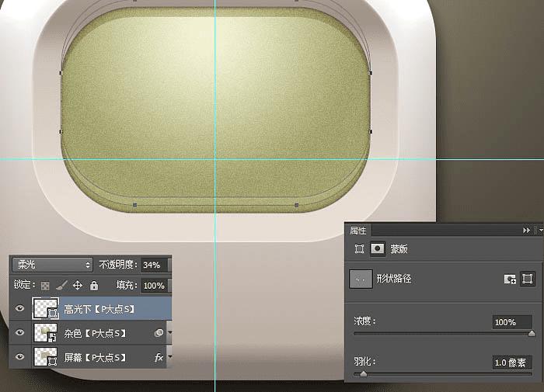Select the 屏幕【P大点S】 layer name
Screen dimensions: 544x392
pos(96,357)
